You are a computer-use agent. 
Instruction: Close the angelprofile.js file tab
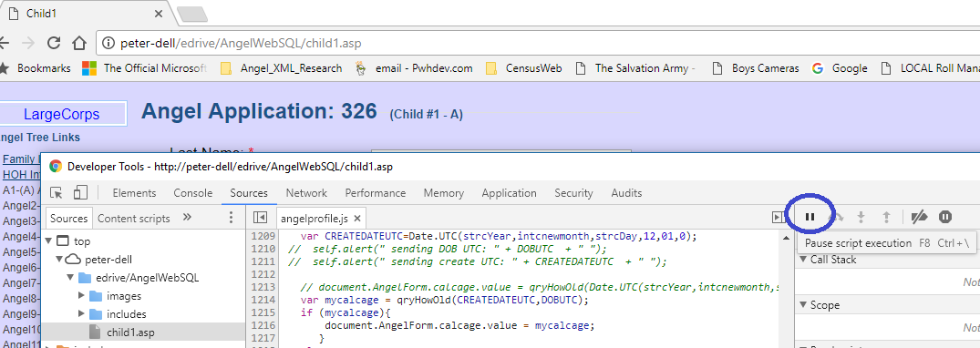click(x=356, y=219)
